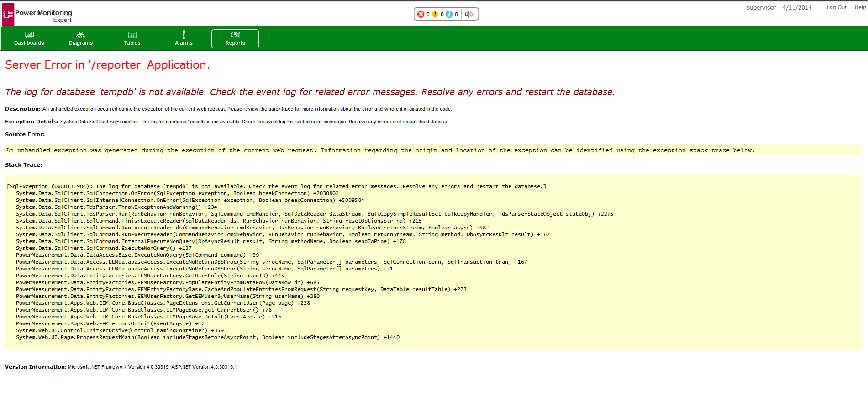Open the Help link
868x408 pixels.
coord(860,7)
